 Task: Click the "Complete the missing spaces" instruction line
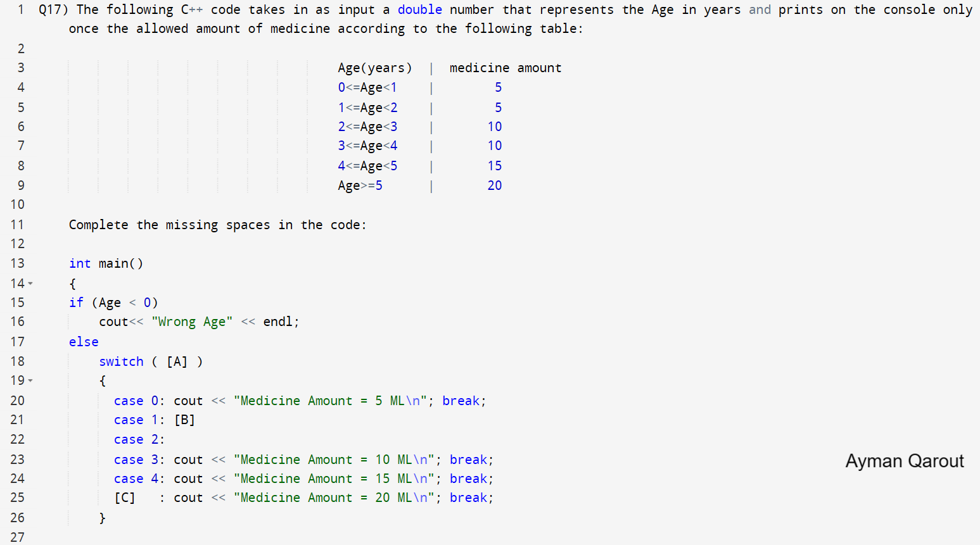217,225
